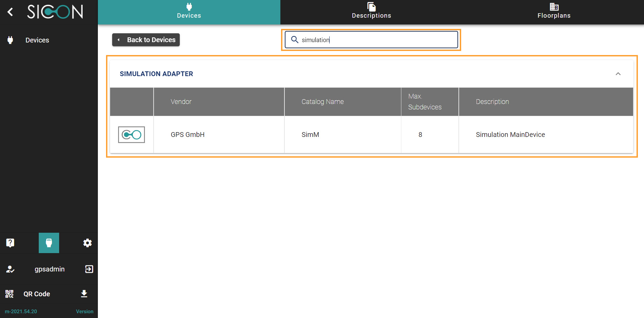This screenshot has width=644, height=318.
Task: Click the Simulation MainDevice description cell
Action: 510,135
